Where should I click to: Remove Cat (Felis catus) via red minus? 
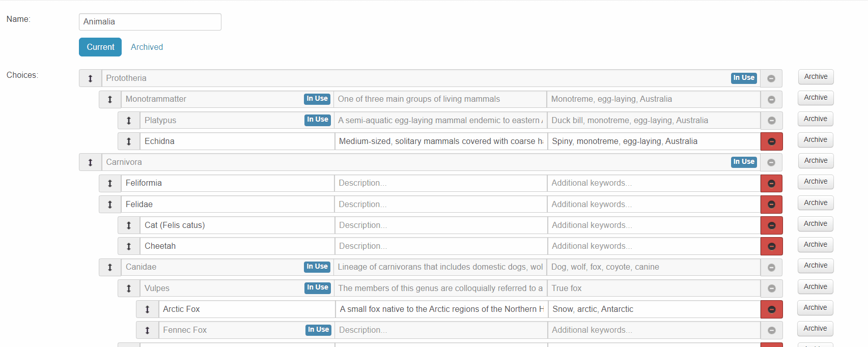[771, 225]
